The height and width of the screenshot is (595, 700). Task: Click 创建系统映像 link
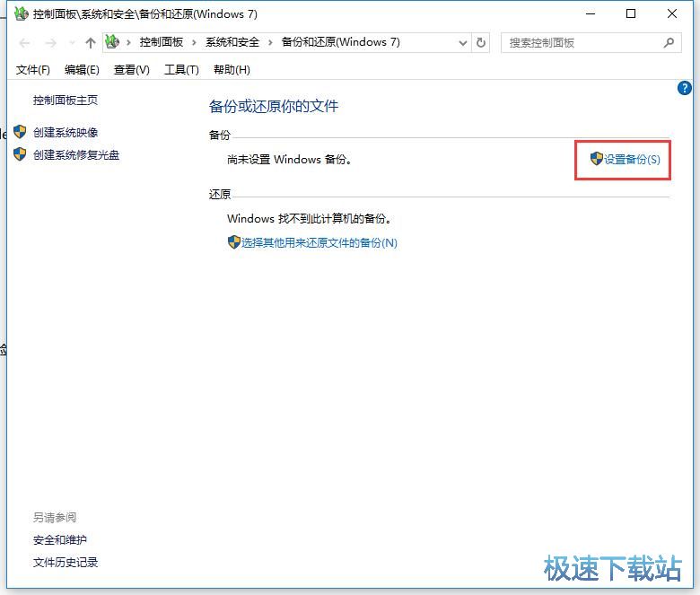(x=66, y=132)
